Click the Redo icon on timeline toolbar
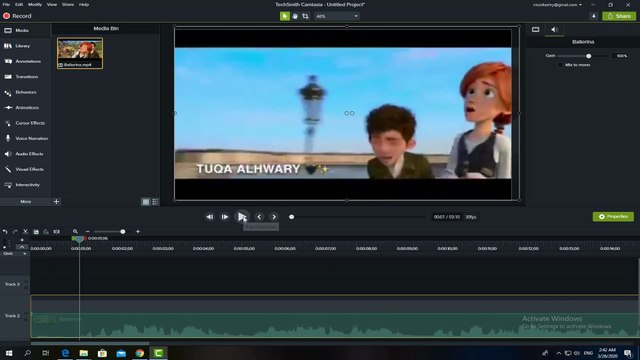Viewport: 640px width, 360px height. pyautogui.click(x=15, y=232)
